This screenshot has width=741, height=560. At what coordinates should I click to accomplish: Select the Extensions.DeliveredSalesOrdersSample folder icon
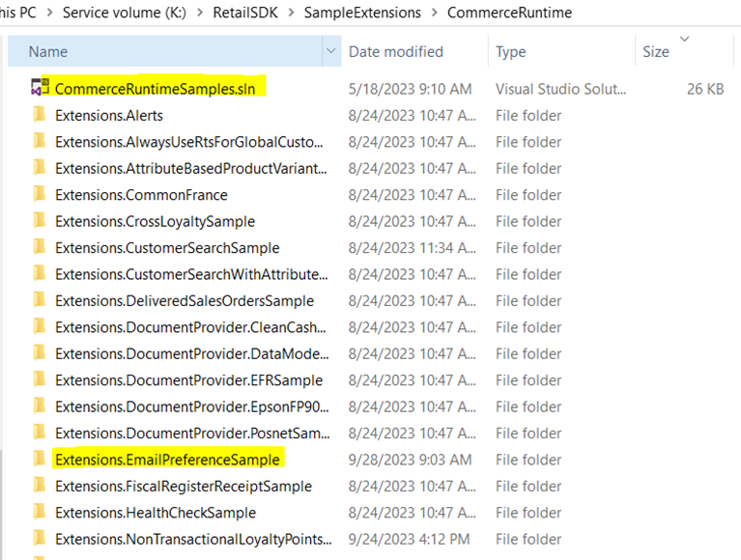(40, 299)
